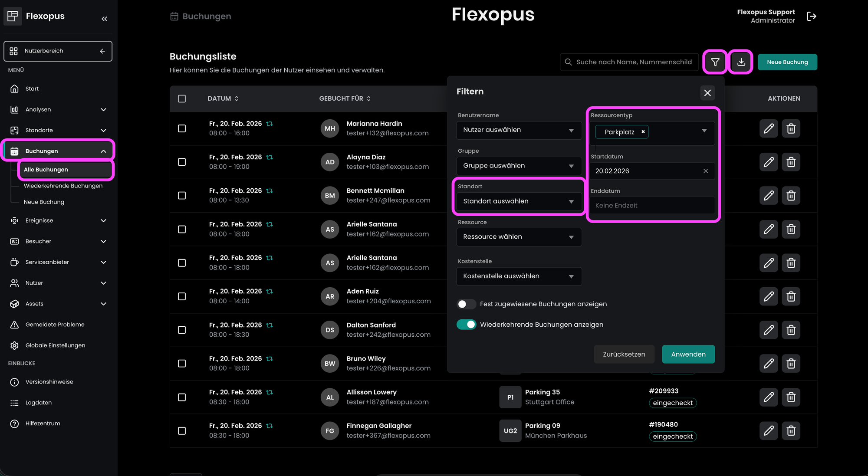This screenshot has width=868, height=476.
Task: Remove the Parkplatz tag with x
Action: [x=643, y=132]
